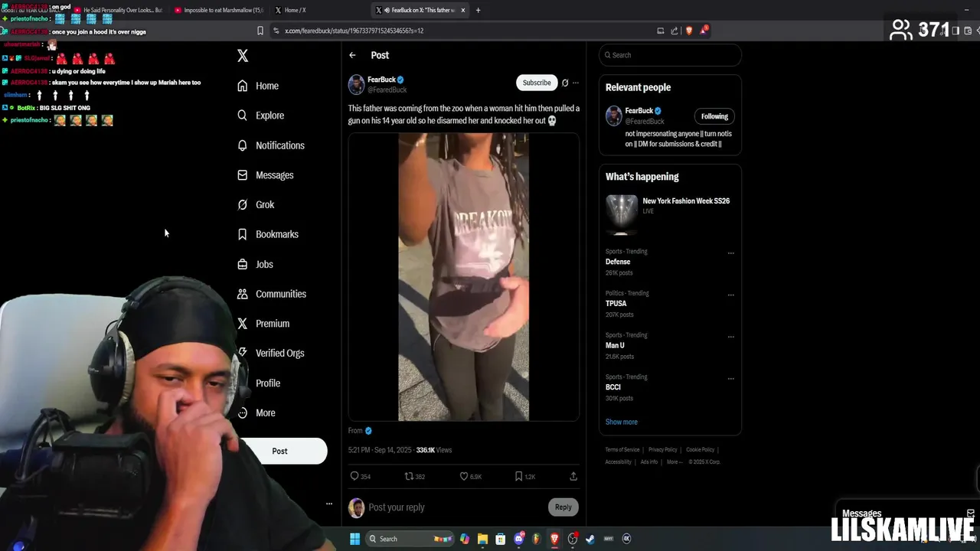This screenshot has height=551, width=980.
Task: Switch to 'He Said Personality Over Looks' tab
Action: pyautogui.click(x=119, y=11)
